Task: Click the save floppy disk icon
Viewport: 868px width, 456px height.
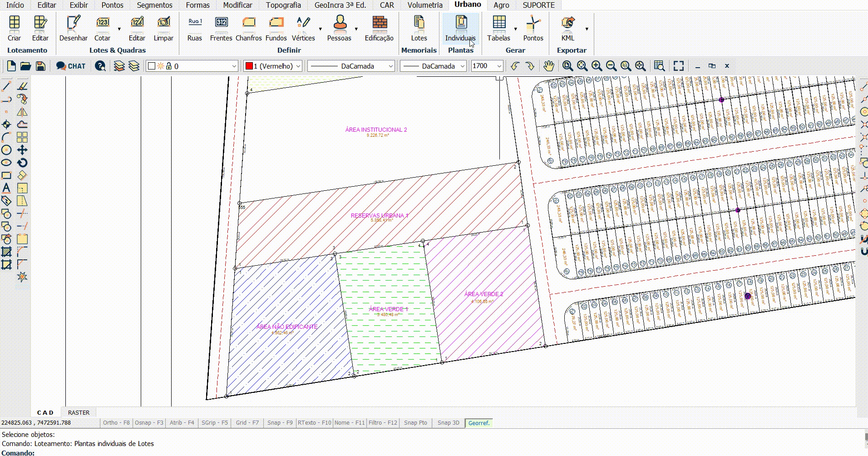Action: click(40, 66)
